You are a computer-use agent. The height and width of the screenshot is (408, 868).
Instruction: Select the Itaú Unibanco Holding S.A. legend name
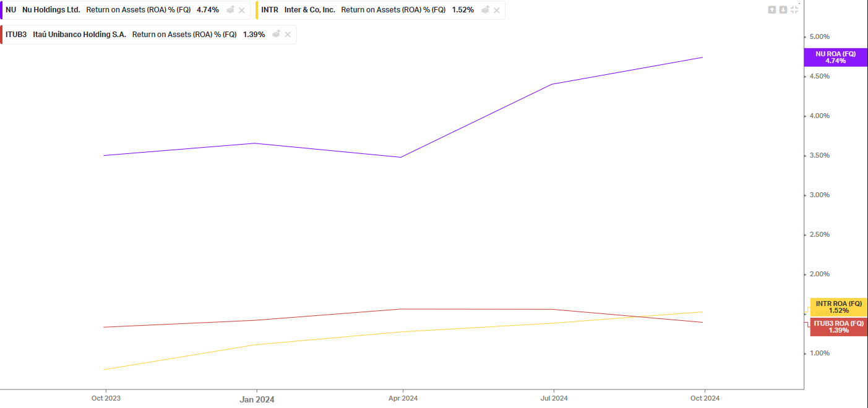click(x=79, y=35)
